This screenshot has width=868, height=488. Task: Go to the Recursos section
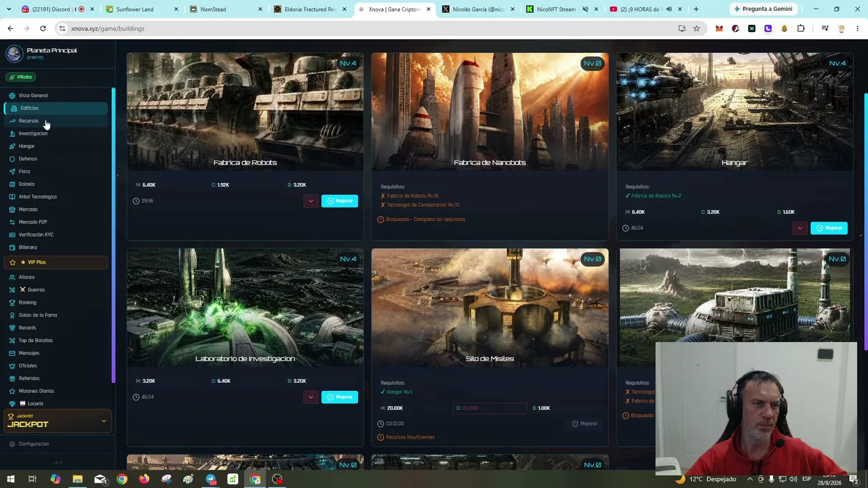[56, 121]
